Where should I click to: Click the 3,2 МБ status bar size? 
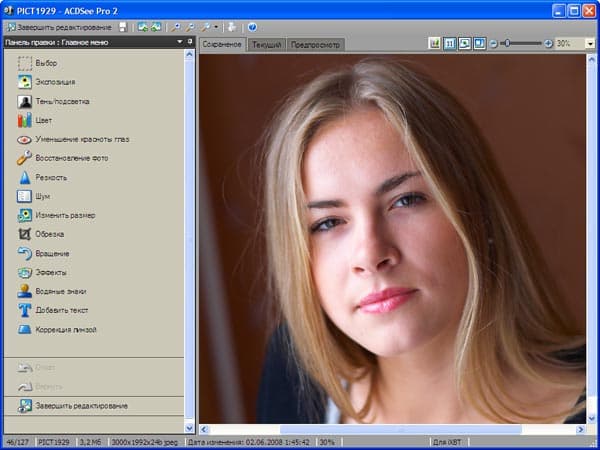coord(91,442)
